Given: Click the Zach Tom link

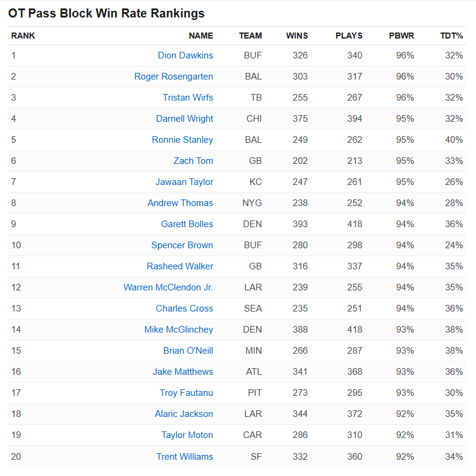Looking at the screenshot, I should (x=193, y=161).
